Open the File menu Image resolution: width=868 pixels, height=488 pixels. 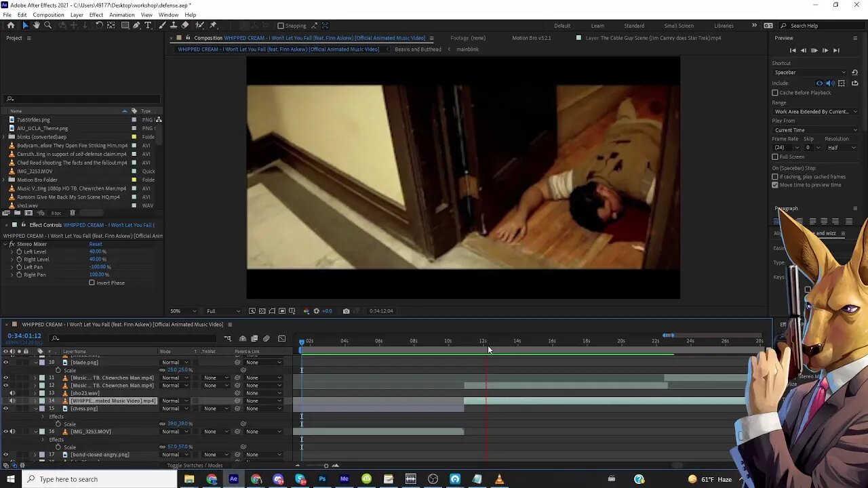tap(7, 15)
